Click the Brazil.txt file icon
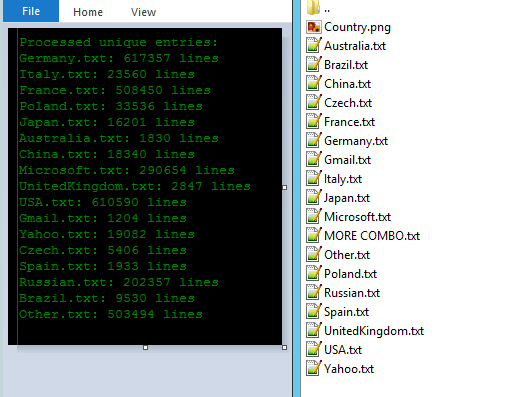505x397 pixels. point(313,65)
